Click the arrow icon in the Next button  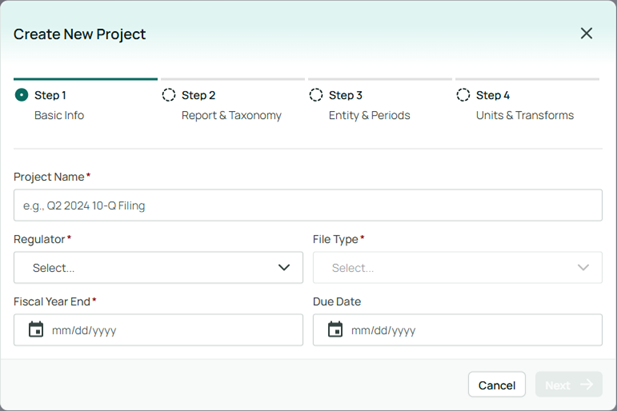click(587, 384)
